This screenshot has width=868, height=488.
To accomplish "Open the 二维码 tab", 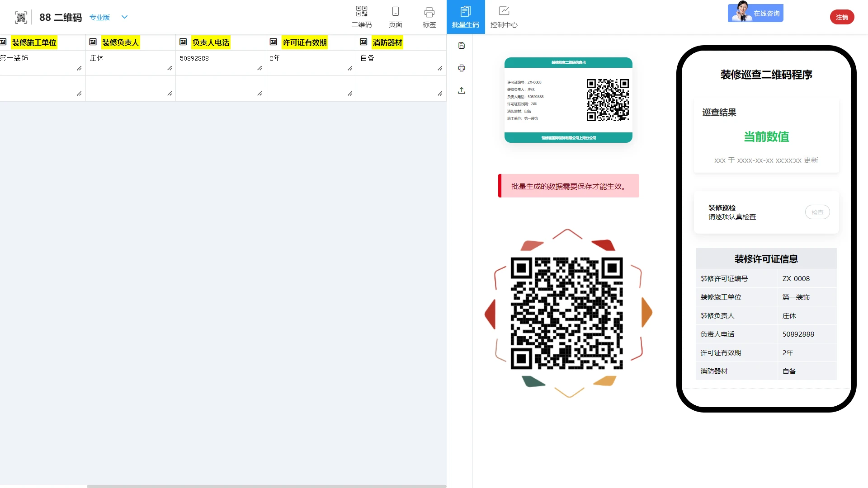I will (362, 17).
